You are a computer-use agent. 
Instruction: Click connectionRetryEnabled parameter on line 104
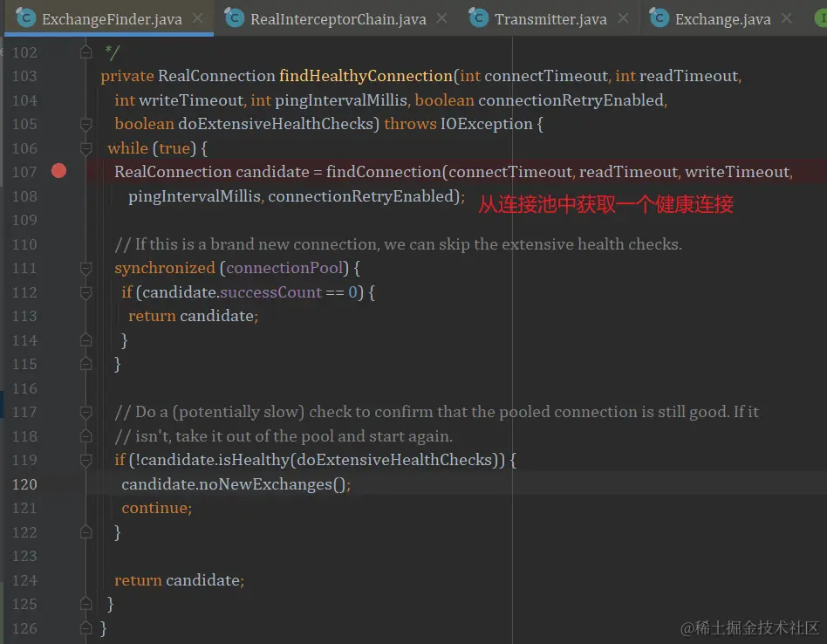[571, 100]
